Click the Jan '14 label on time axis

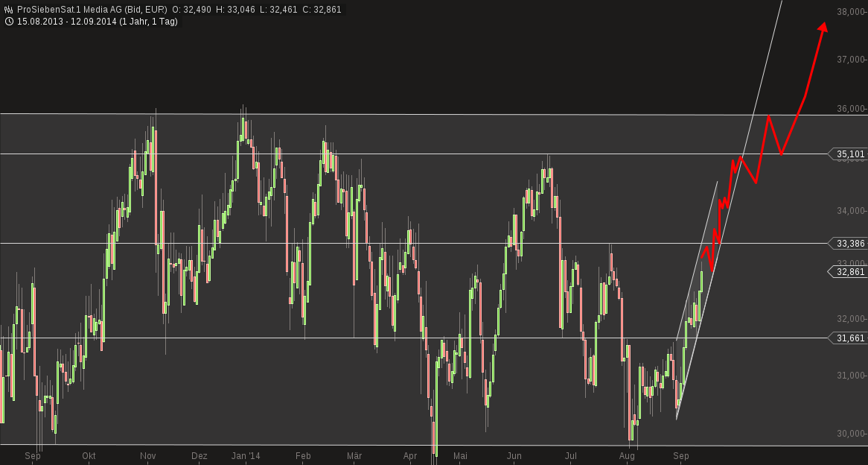point(246,456)
